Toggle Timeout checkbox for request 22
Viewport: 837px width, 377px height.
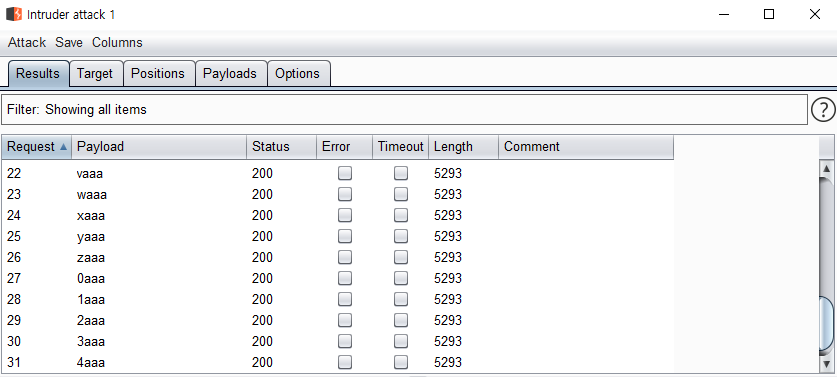401,174
